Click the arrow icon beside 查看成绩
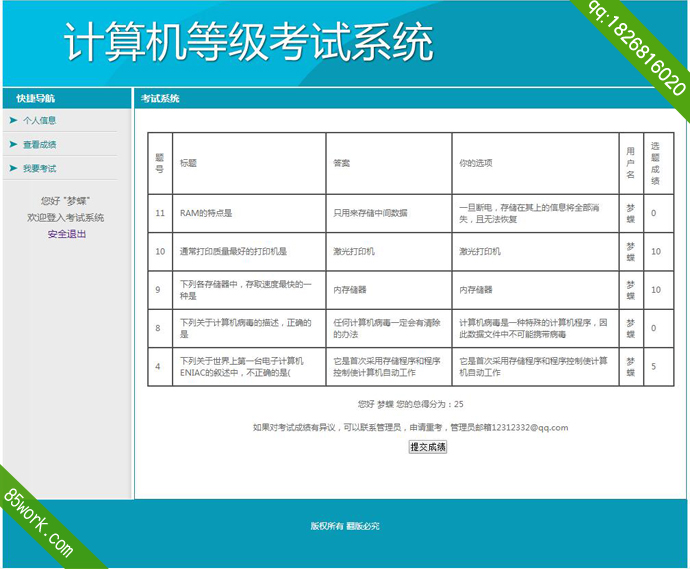 [13, 144]
